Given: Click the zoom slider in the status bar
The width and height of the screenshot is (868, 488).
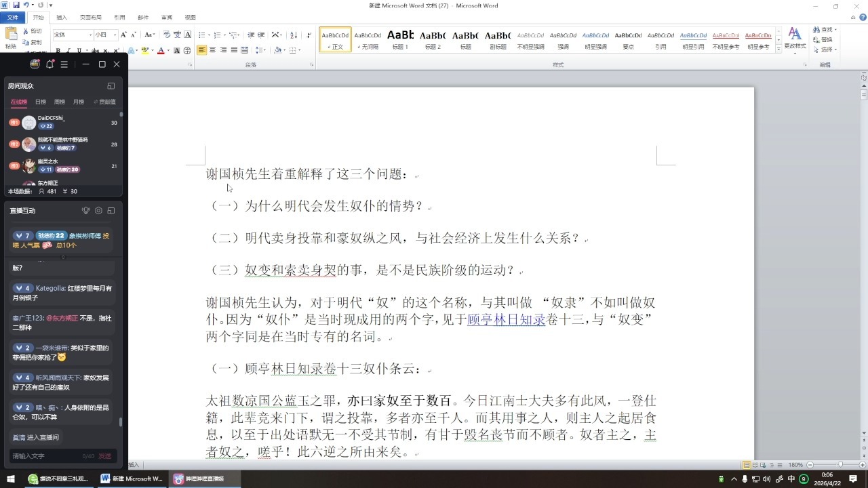Looking at the screenshot, I should pyautogui.click(x=841, y=465).
